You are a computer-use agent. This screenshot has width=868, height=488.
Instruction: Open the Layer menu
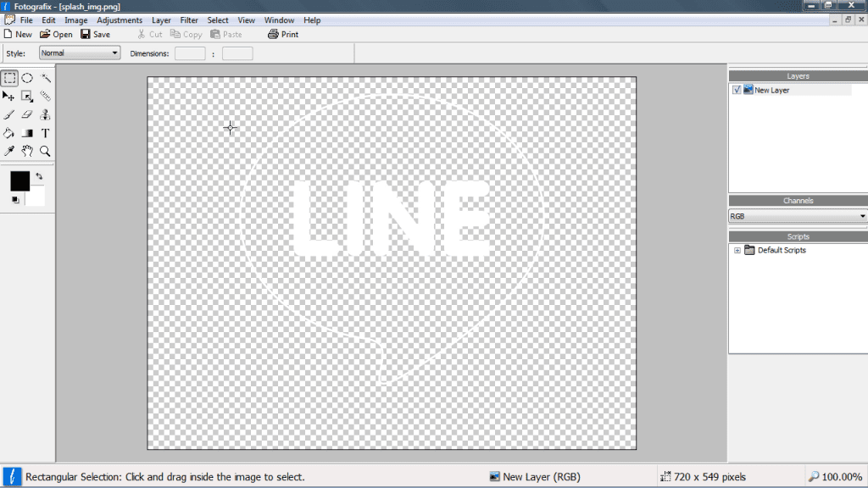click(x=161, y=20)
